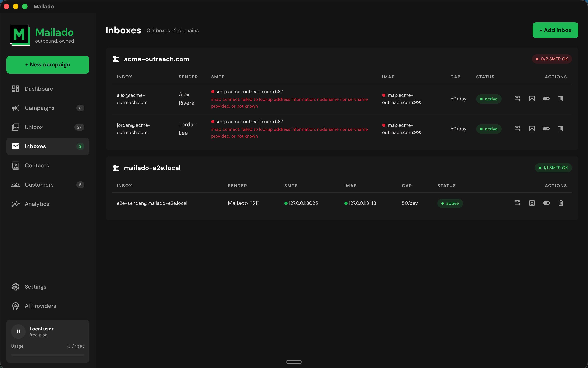Click the Add inbox button
The height and width of the screenshot is (368, 588).
click(555, 30)
